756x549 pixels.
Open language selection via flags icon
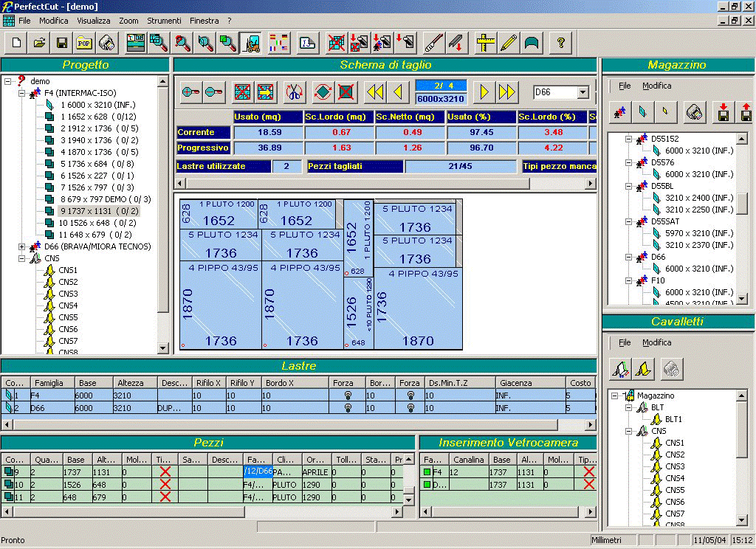(278, 43)
